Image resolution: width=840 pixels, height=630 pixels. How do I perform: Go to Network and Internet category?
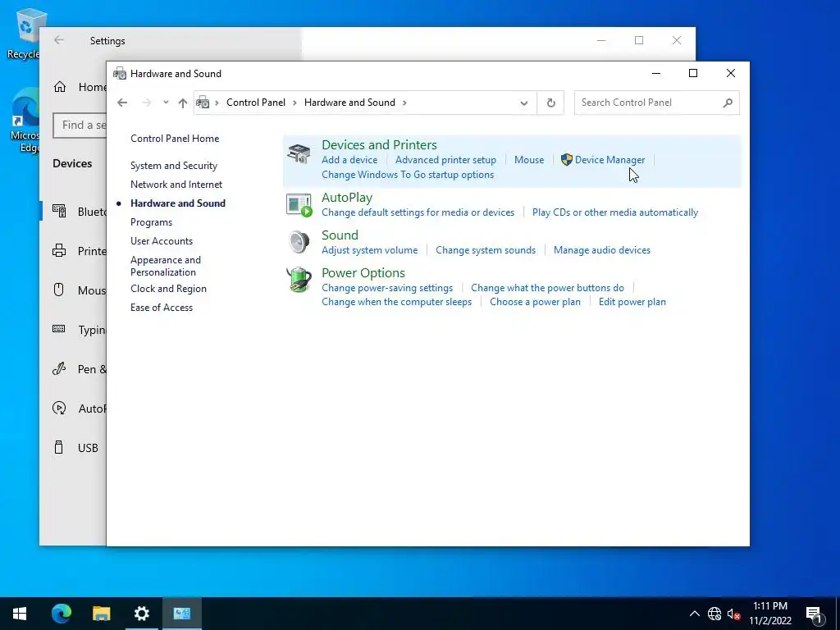176,185
